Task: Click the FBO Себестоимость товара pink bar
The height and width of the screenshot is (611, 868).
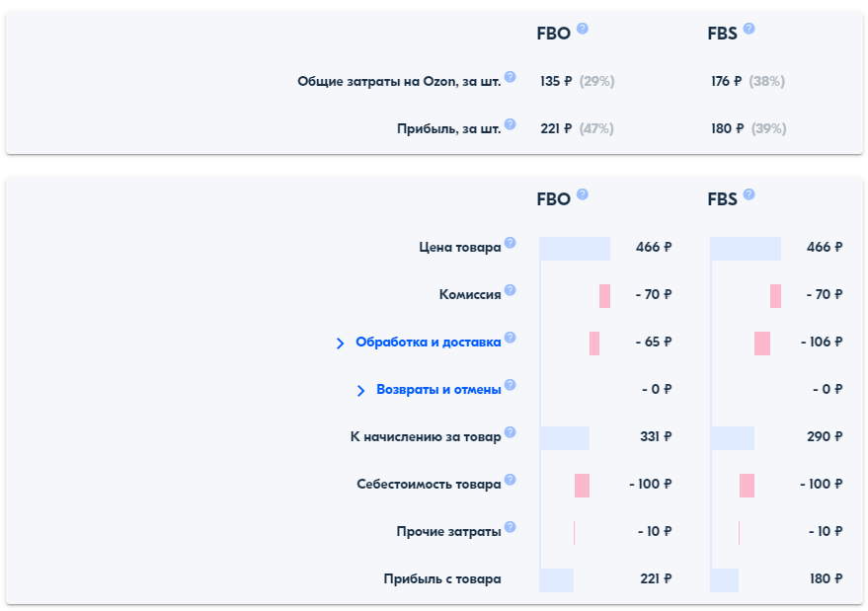Action: (x=583, y=485)
